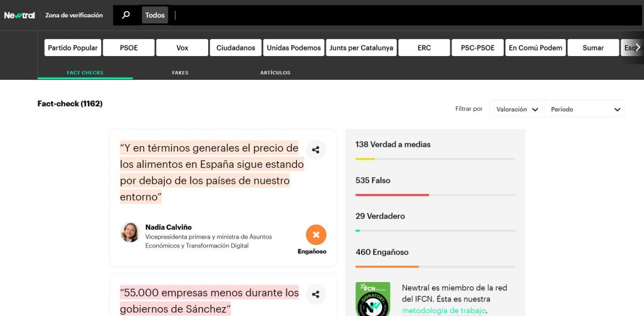Image resolution: width=644 pixels, height=316 pixels.
Task: Filter by Ciudadanos party
Action: click(x=235, y=48)
